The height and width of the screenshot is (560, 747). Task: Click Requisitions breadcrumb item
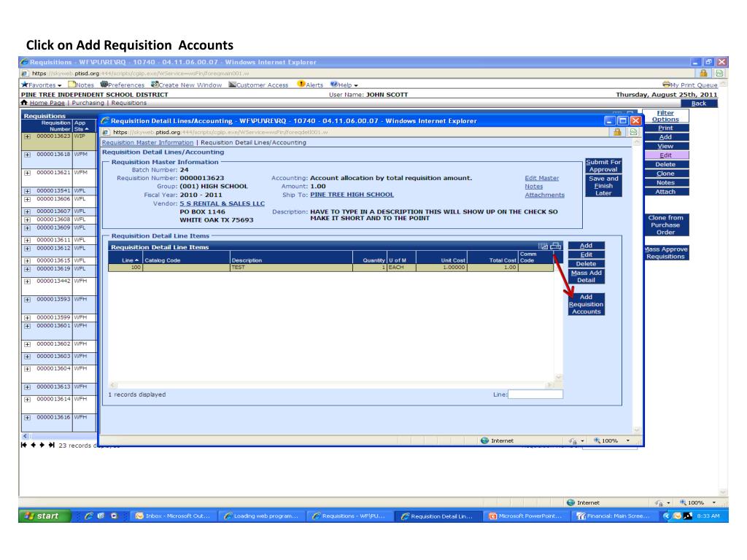click(128, 103)
